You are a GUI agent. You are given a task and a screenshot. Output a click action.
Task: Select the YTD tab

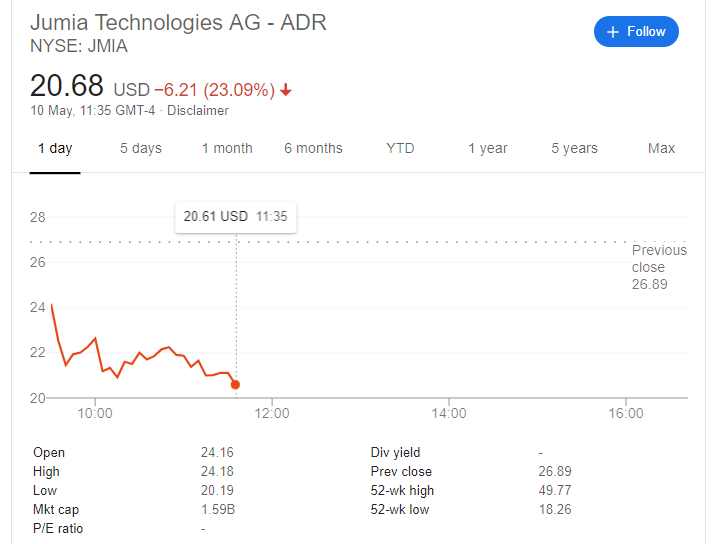400,148
